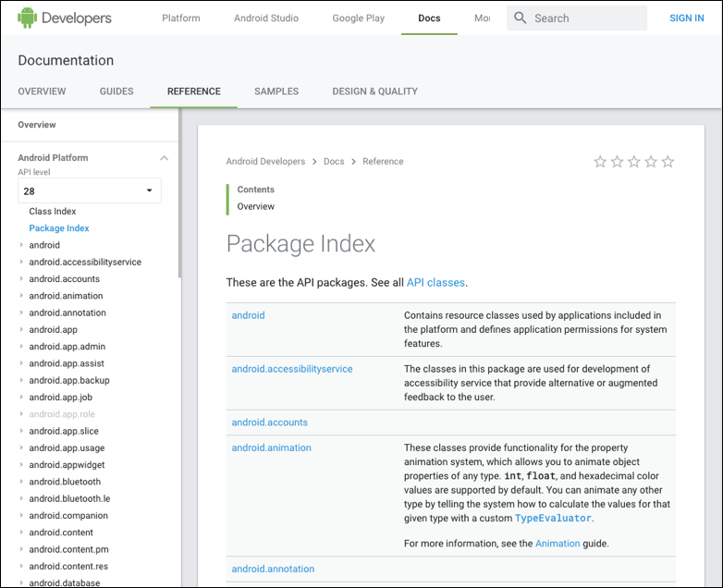Expand android.bluetooth sidebar arrow
This screenshot has height=588, width=723.
(21, 482)
